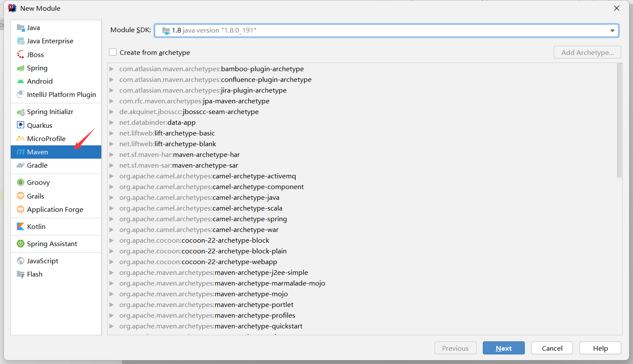Click the Spring leaf icon

(x=21, y=68)
